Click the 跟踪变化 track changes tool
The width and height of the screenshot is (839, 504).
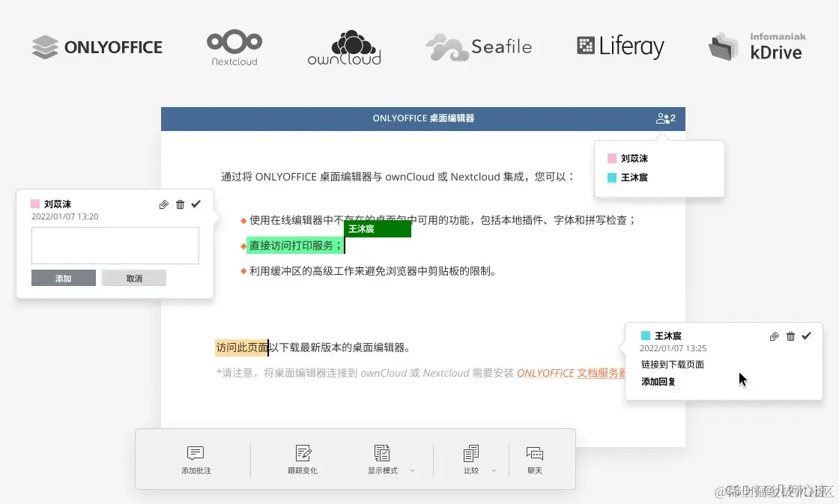303,460
